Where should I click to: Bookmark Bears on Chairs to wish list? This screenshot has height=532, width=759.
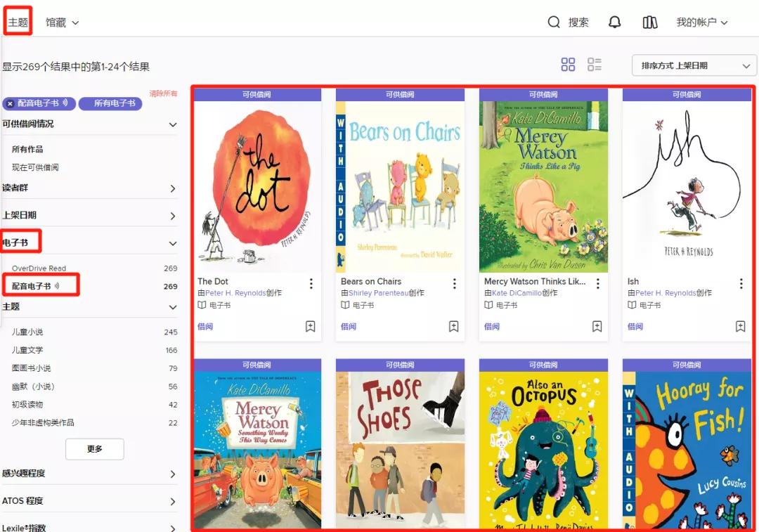[453, 326]
